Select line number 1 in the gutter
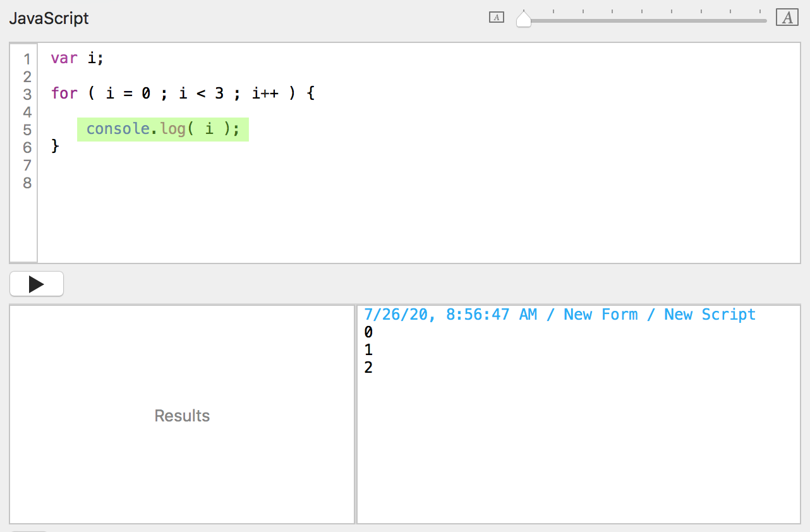 tap(27, 59)
